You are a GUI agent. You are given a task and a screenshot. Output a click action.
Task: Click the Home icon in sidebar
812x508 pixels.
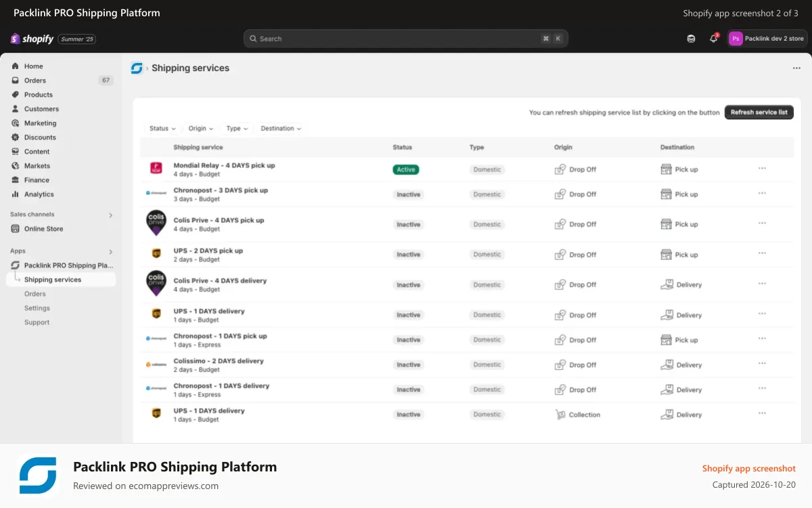[16, 66]
